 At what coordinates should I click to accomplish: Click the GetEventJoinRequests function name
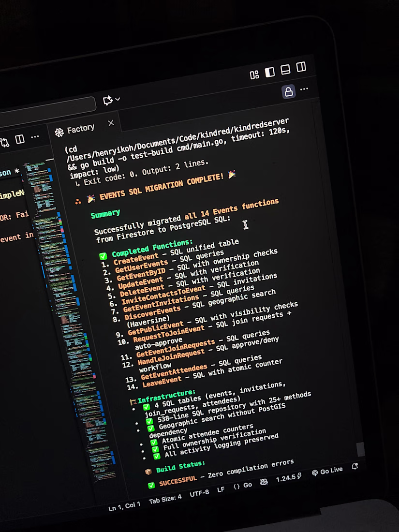(176, 348)
